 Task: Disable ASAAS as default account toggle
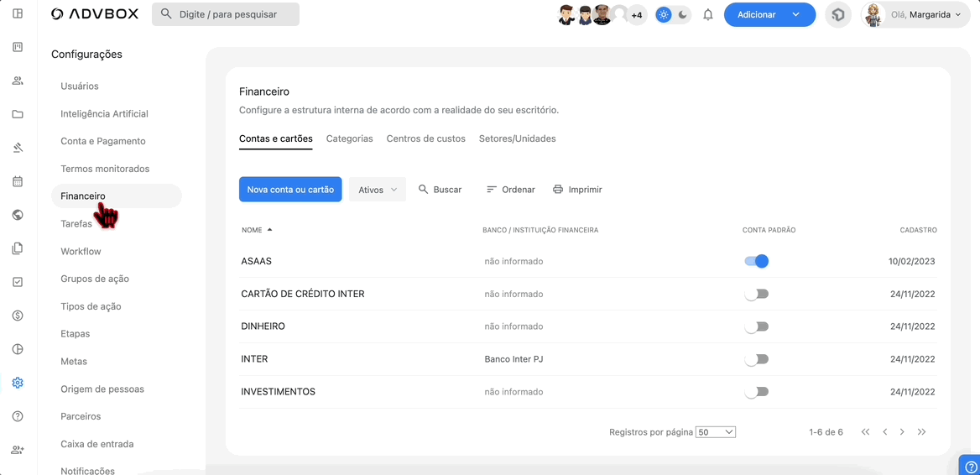coord(756,261)
